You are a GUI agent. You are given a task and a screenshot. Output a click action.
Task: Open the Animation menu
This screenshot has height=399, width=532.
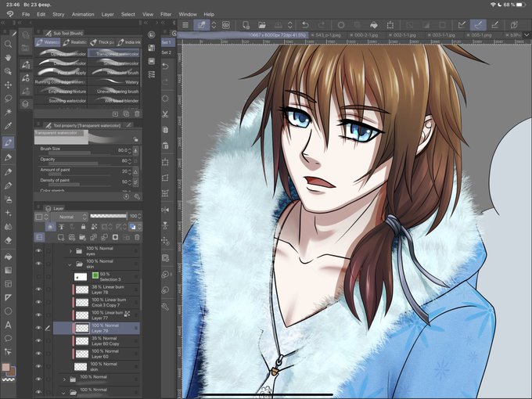point(83,14)
